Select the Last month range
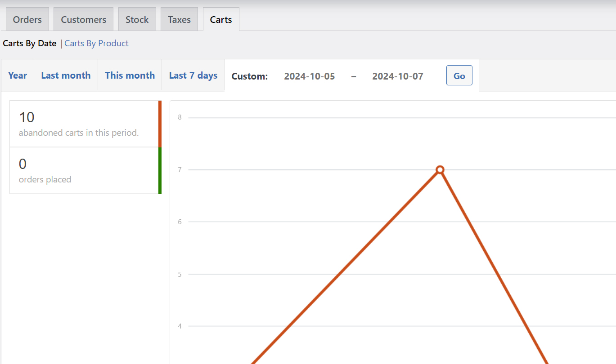The height and width of the screenshot is (364, 616). [66, 75]
